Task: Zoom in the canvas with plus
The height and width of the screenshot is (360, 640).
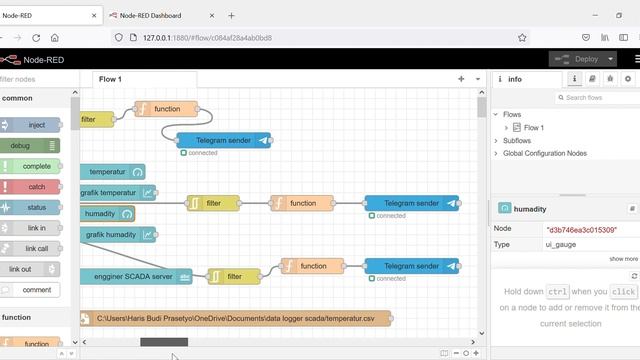Action: click(476, 353)
